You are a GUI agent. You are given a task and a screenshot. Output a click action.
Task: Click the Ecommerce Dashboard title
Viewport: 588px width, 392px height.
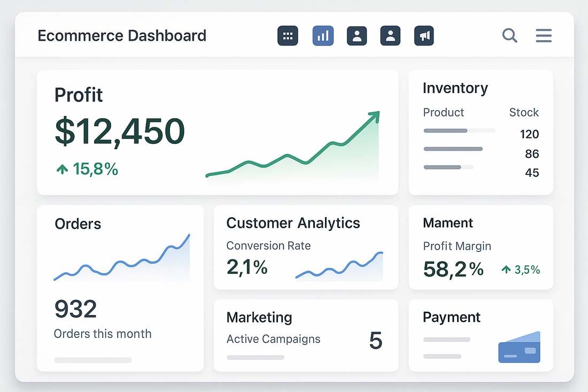(x=122, y=36)
